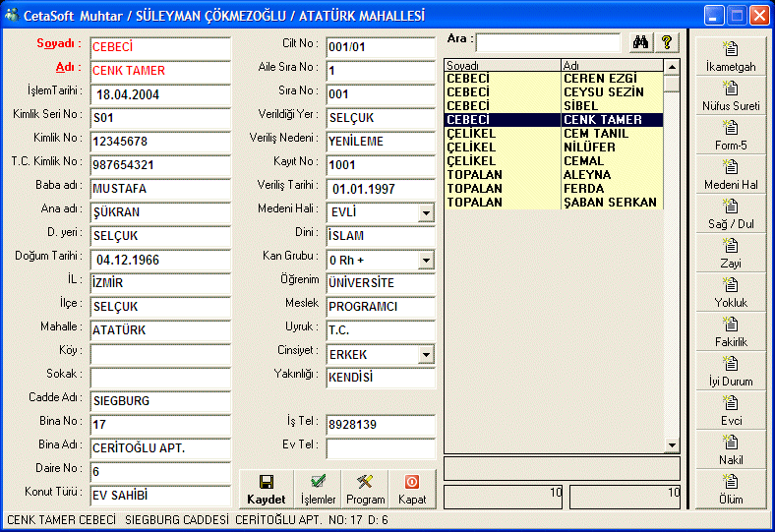
Task: Click the yellow question mark help icon
Action: point(667,42)
